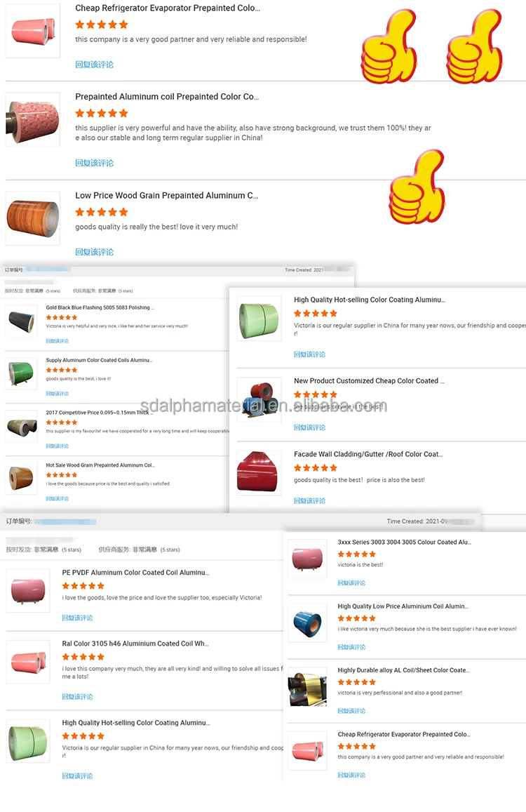The width and height of the screenshot is (526, 812).
Task: Click star rating under Ral Color 3105 h46 review
Action: pyautogui.click(x=83, y=657)
